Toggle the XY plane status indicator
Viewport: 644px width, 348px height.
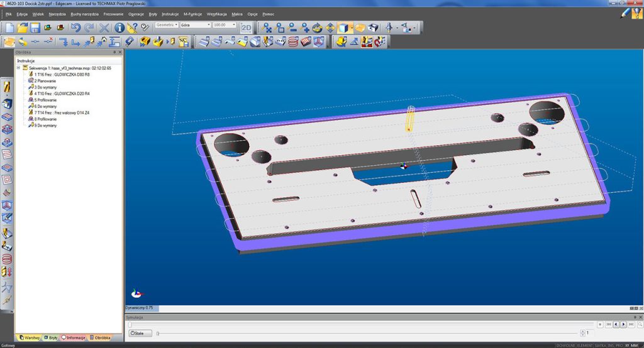coord(627,345)
